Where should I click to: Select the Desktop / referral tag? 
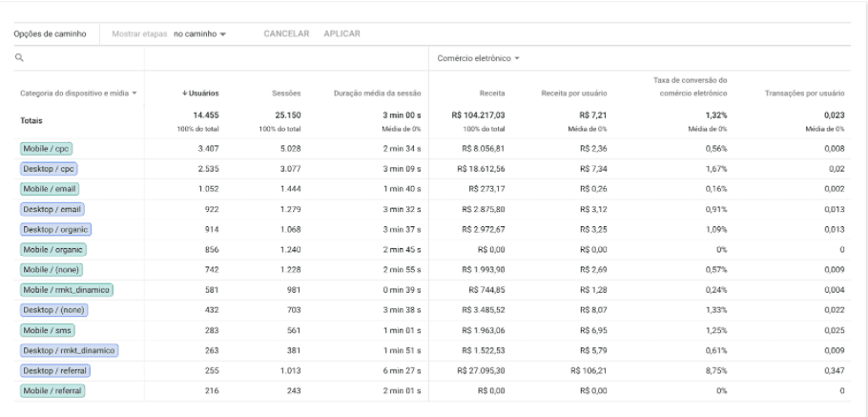pos(55,370)
